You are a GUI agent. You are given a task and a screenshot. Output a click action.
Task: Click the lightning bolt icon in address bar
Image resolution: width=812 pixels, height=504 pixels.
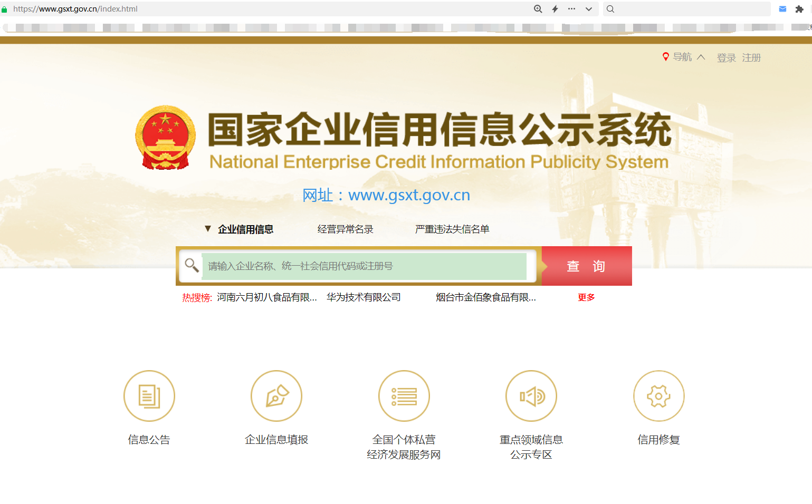555,9
